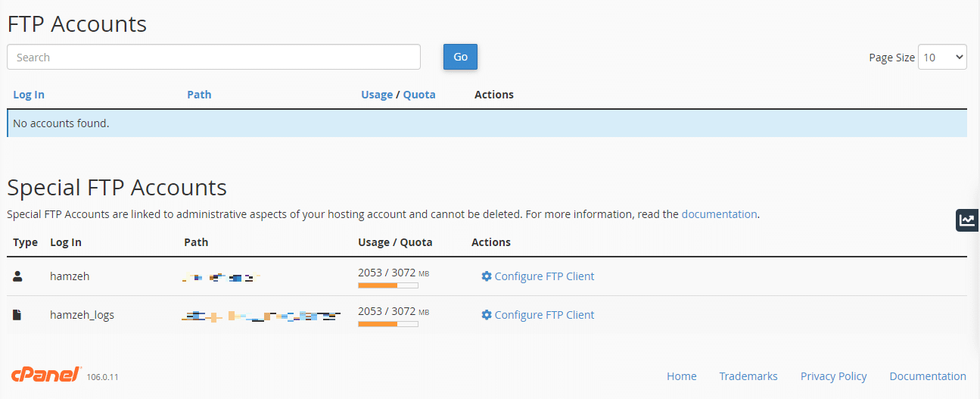Sort accounts by Path column
The width and height of the screenshot is (980, 399).
(x=199, y=95)
